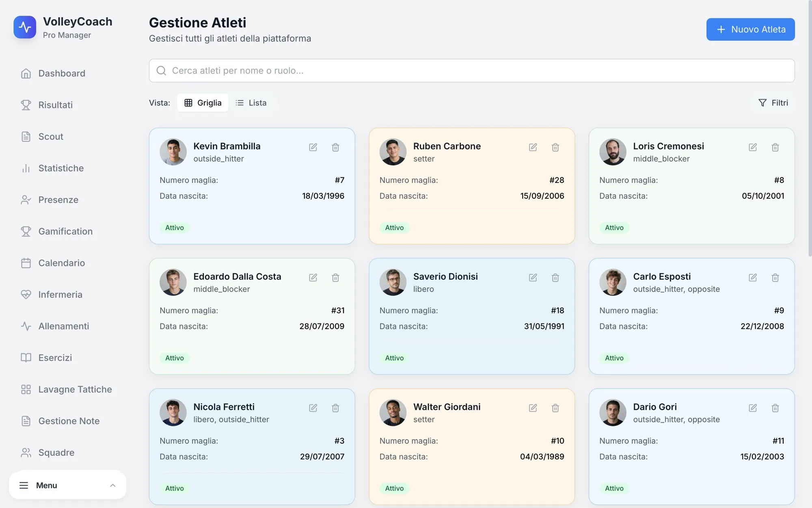Delete Carlo Esposti via trash icon
Viewport: 812px width, 508px height.
click(775, 278)
